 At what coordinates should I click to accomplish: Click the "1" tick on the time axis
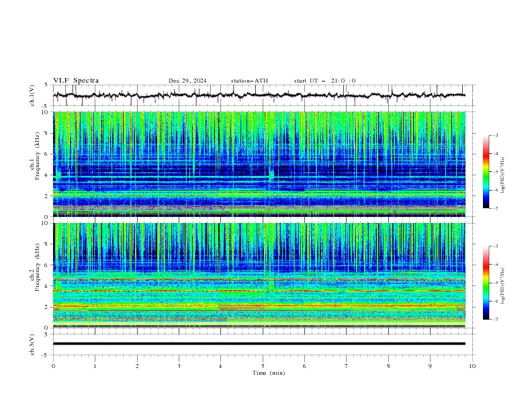point(95,366)
